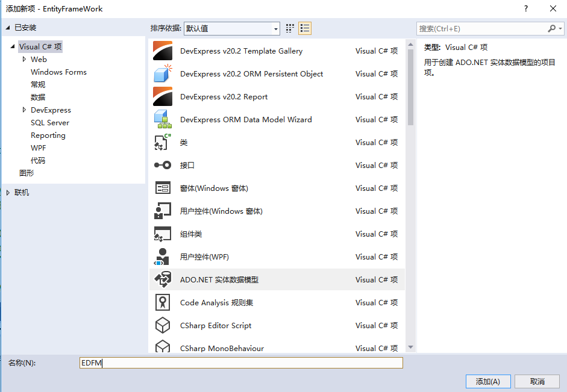Select the Windows Forms category
The height and width of the screenshot is (392, 567).
tap(58, 72)
